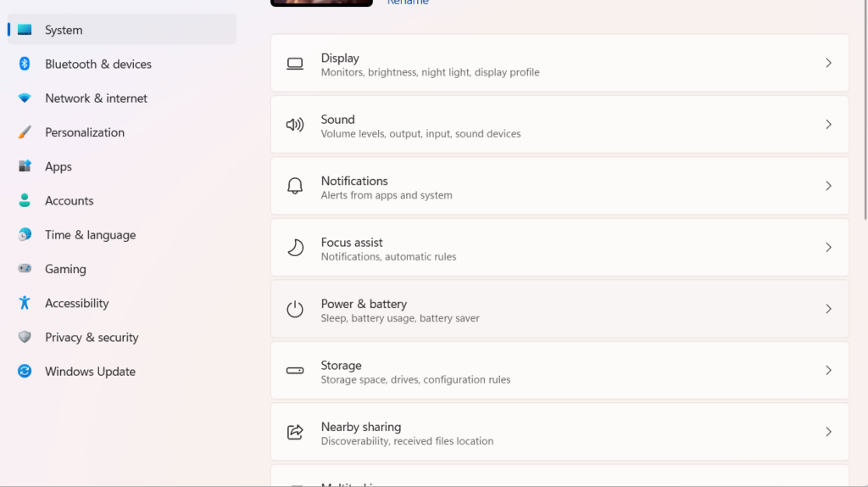The width and height of the screenshot is (868, 487).
Task: Click the Gaming controller icon
Action: tap(25, 269)
